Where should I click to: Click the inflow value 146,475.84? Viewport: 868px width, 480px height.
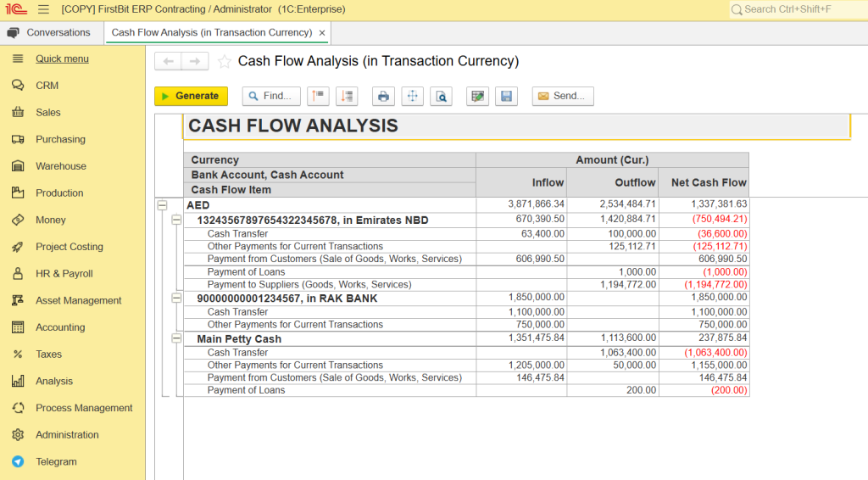(540, 377)
